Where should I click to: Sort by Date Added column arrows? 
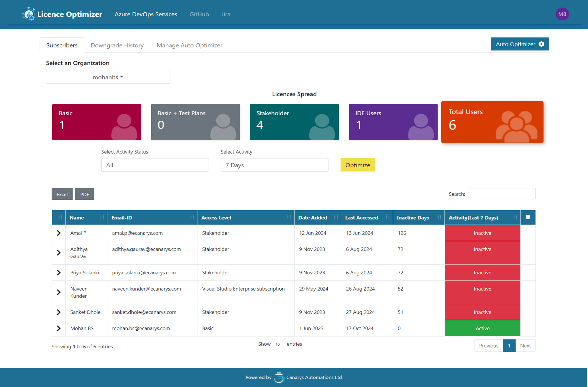(x=336, y=217)
